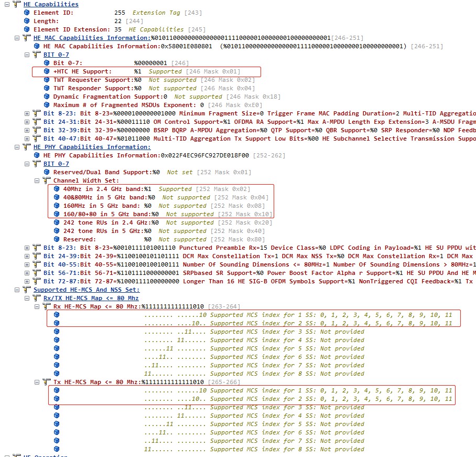This screenshot has width=476, height=457.
Task: Click the cube icon beside Element ID
Action: tap(27, 13)
